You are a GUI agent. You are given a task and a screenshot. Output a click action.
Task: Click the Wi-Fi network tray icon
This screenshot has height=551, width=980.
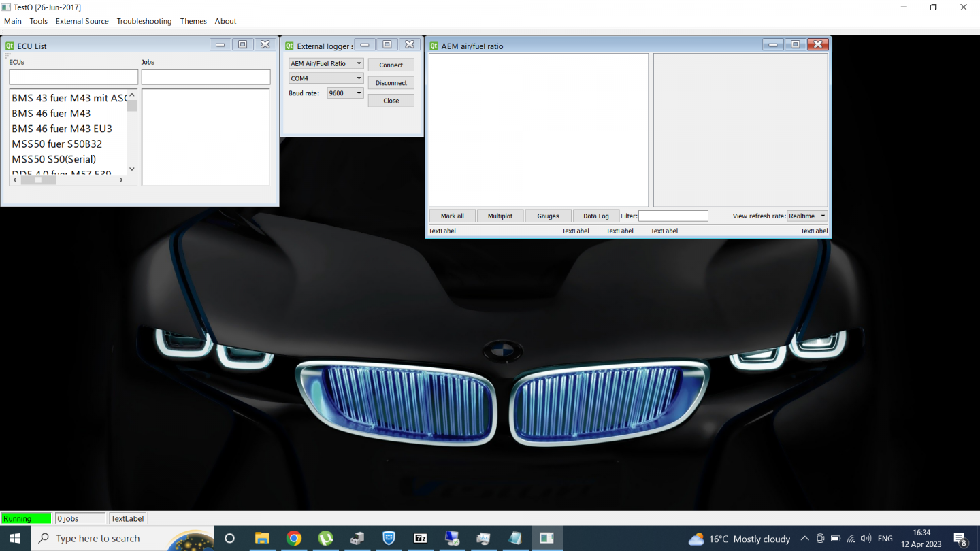pyautogui.click(x=851, y=539)
